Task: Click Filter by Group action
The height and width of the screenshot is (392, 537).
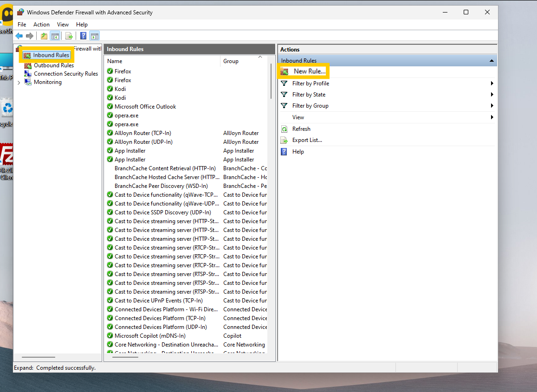Action: click(x=311, y=106)
